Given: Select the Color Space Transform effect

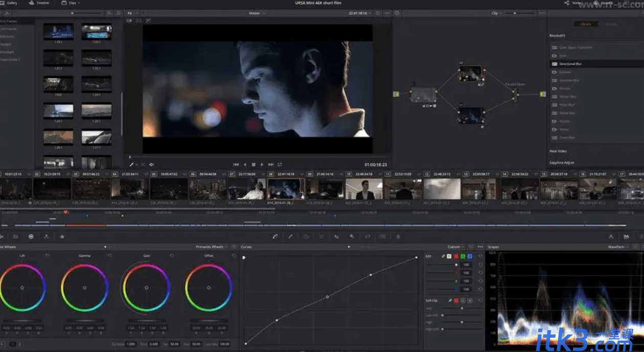Looking at the screenshot, I should [595, 48].
